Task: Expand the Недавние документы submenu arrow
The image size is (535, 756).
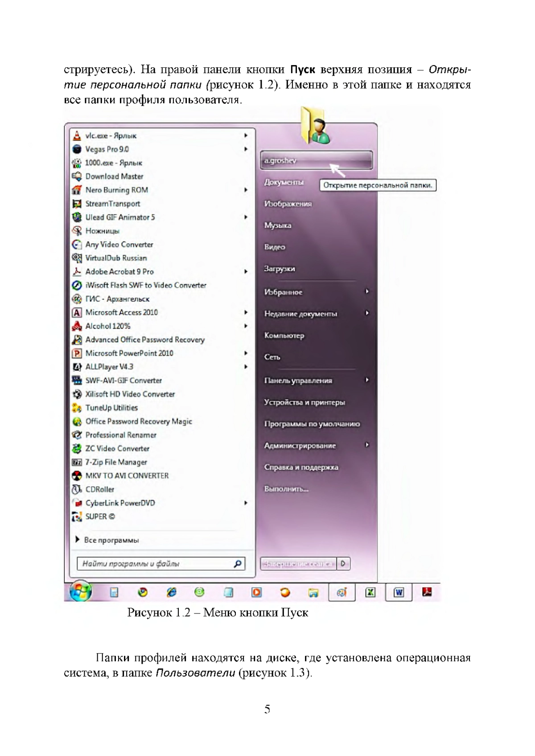Action: [367, 313]
